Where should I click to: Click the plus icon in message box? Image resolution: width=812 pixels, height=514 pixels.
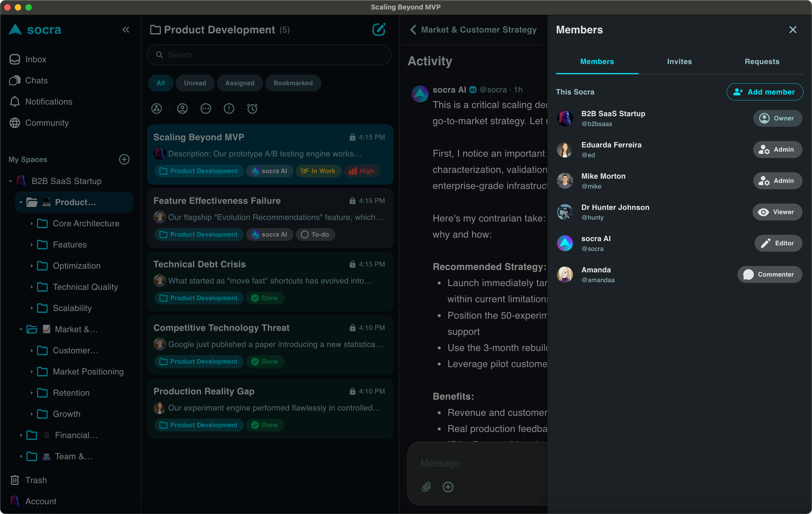[448, 487]
